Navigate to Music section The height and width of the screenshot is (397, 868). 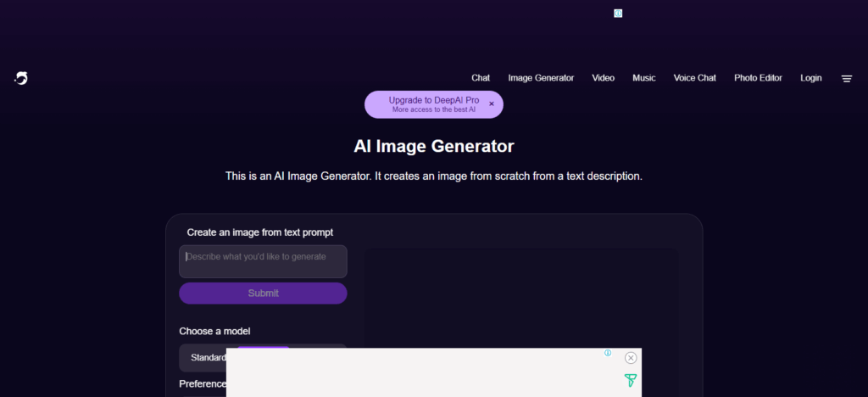643,78
